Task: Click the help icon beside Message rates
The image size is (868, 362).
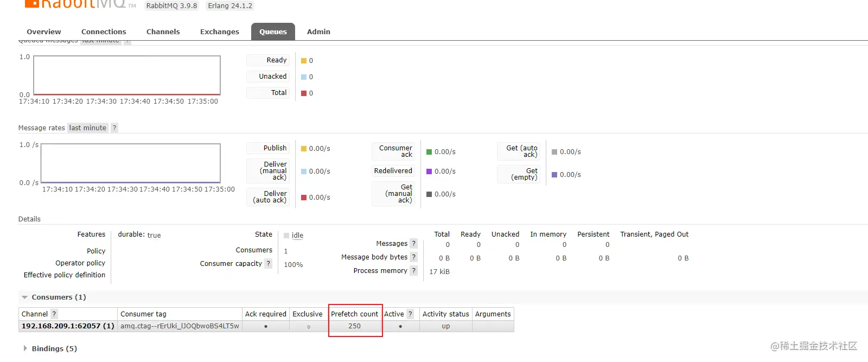Action: tap(114, 128)
